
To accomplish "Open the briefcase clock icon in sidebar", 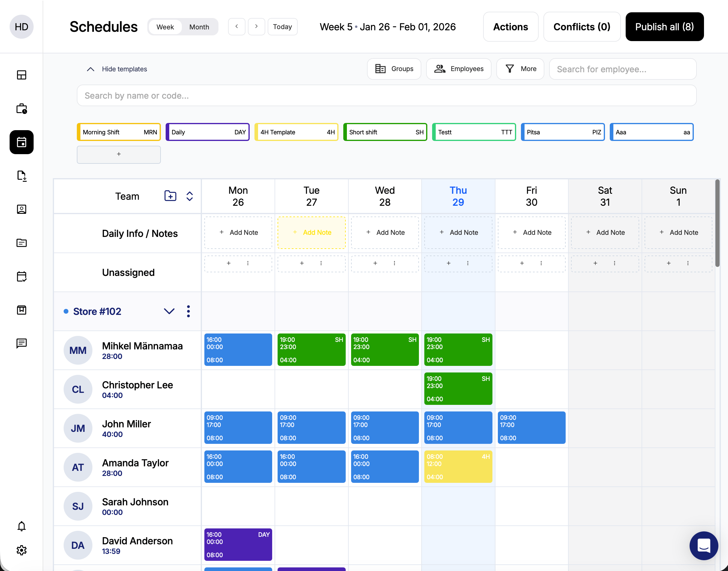I will click(21, 108).
